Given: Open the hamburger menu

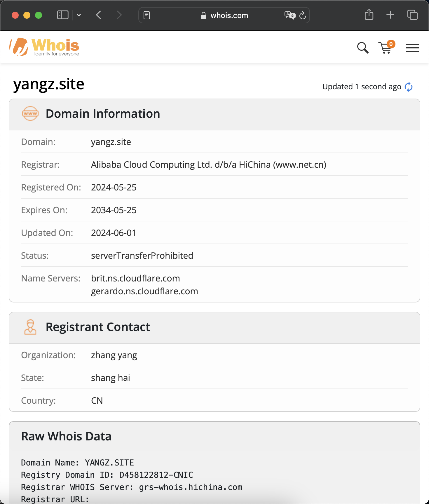Looking at the screenshot, I should pos(412,48).
